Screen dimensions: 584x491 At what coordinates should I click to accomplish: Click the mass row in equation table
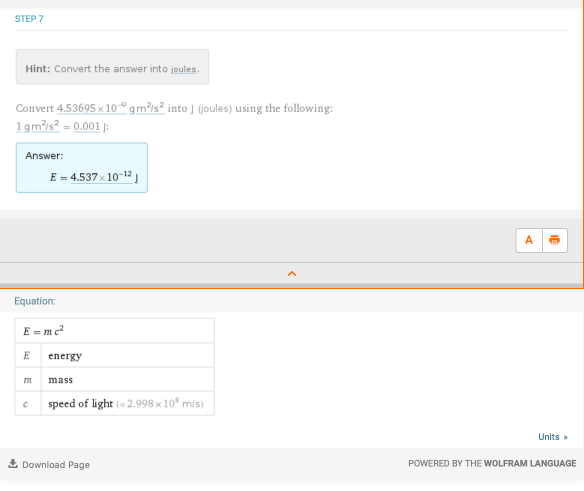tap(114, 379)
